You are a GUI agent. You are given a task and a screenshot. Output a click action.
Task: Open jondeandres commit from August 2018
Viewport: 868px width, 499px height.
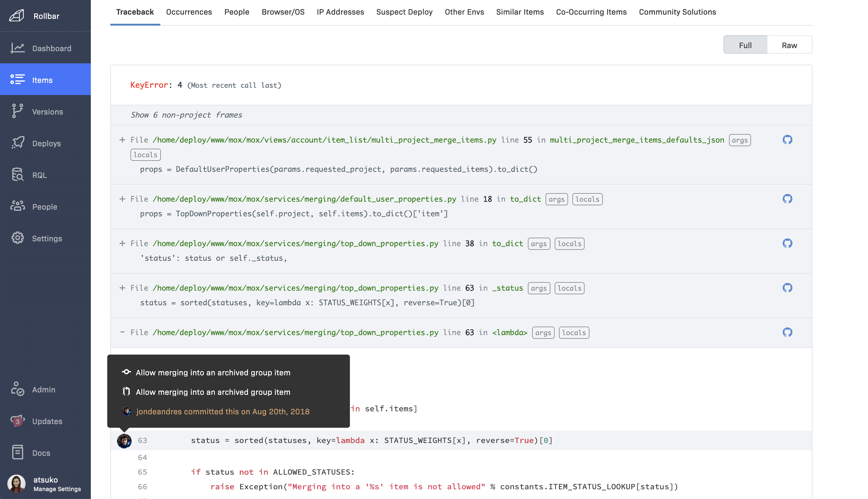[x=223, y=412]
